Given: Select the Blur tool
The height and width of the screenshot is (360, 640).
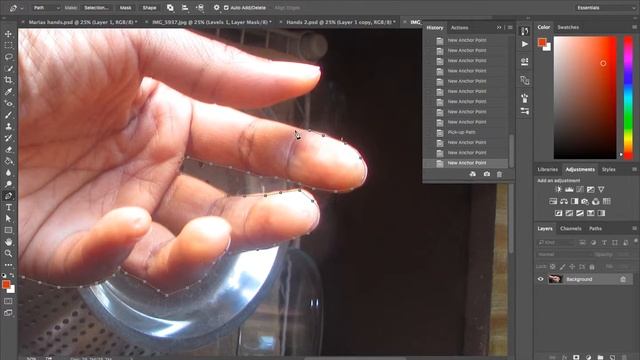Looking at the screenshot, I should pos(8,173).
